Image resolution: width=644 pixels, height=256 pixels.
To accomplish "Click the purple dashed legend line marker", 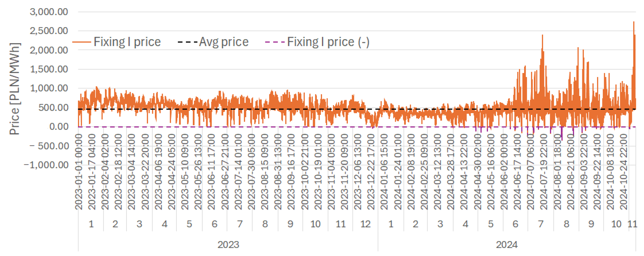I will click(275, 42).
